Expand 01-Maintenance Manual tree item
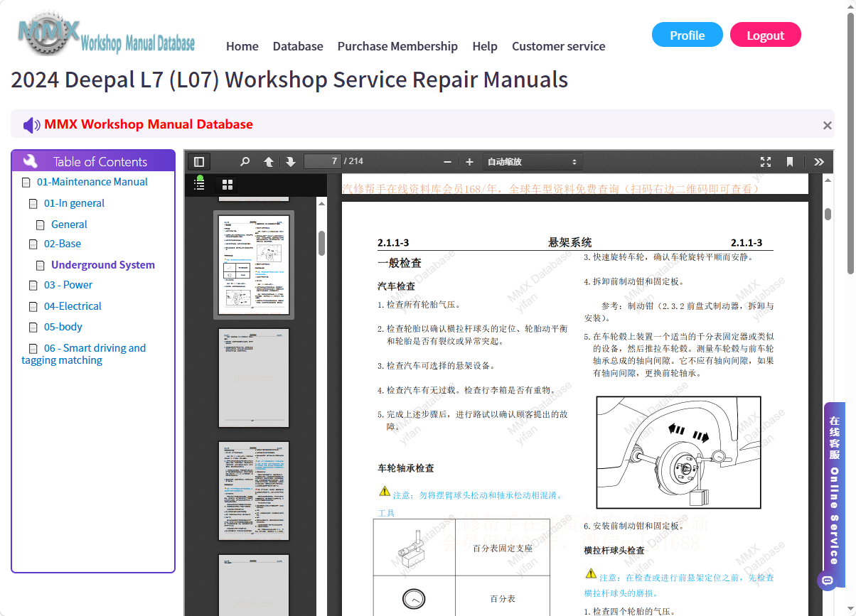The width and height of the screenshot is (856, 616). pos(92,182)
